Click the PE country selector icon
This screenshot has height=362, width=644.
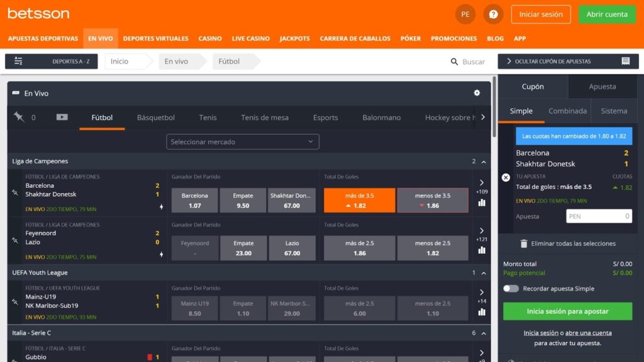[465, 14]
